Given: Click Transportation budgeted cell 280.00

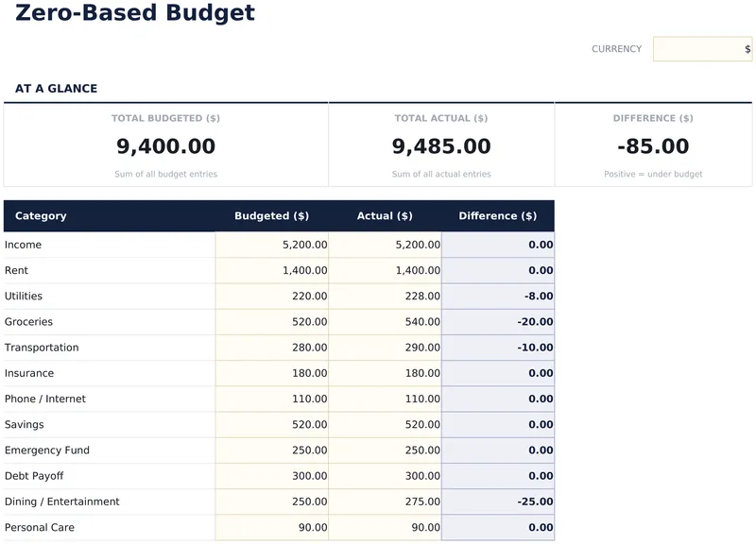Looking at the screenshot, I should 272,348.
